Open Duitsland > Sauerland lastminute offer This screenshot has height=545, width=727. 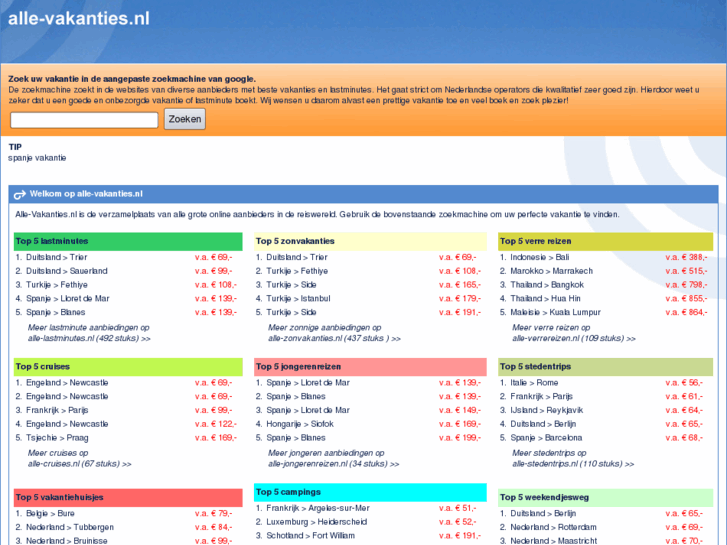(67, 271)
